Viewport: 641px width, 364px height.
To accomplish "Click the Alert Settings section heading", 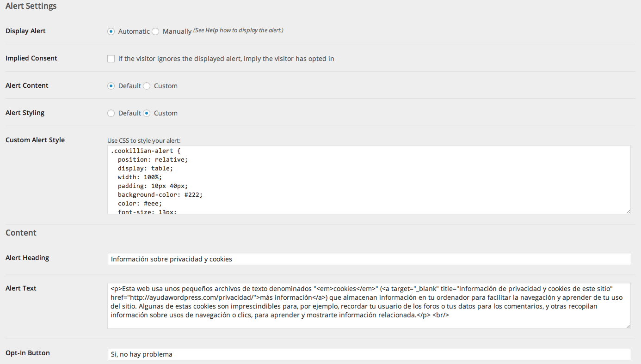I will [x=31, y=6].
